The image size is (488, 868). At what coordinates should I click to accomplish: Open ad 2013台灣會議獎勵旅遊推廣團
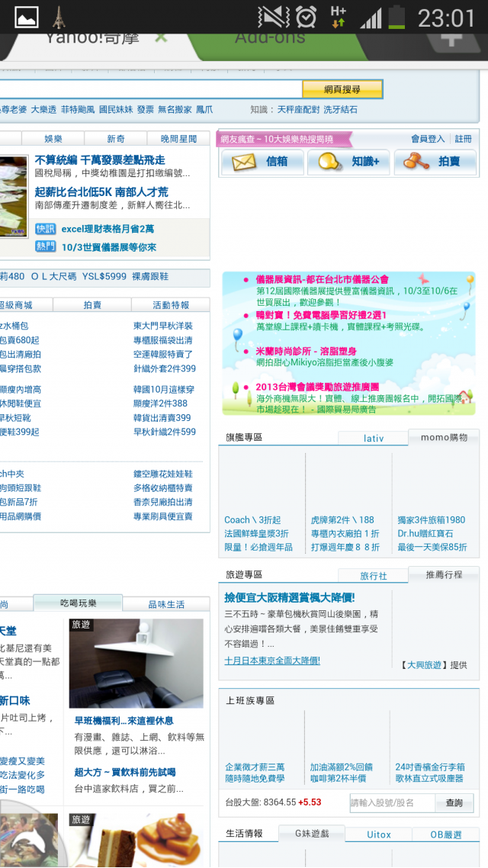[317, 387]
